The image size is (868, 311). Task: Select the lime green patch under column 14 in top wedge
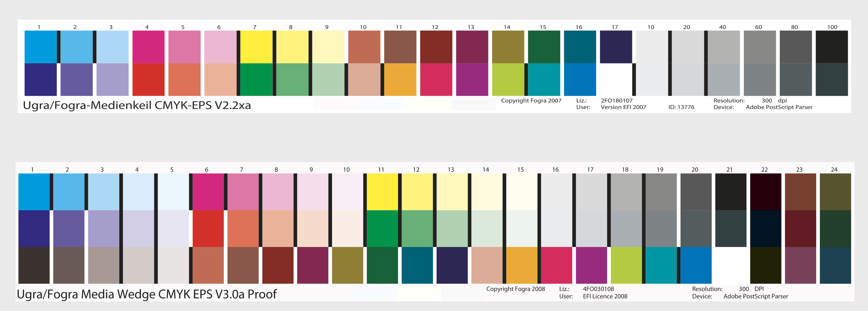[508, 80]
